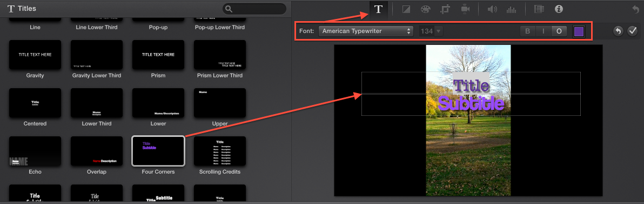Image resolution: width=644 pixels, height=204 pixels.
Task: Toggle Italic text style
Action: pyautogui.click(x=544, y=31)
